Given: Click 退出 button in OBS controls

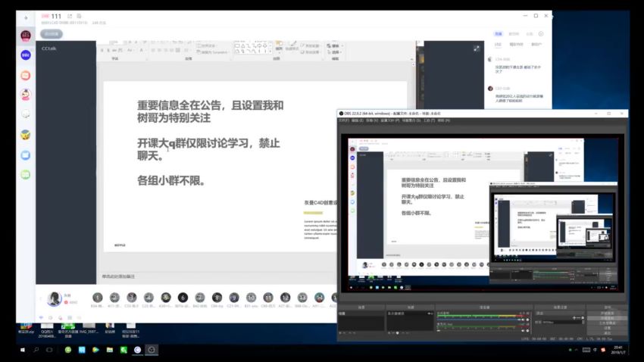Looking at the screenshot, I should coord(608,333).
